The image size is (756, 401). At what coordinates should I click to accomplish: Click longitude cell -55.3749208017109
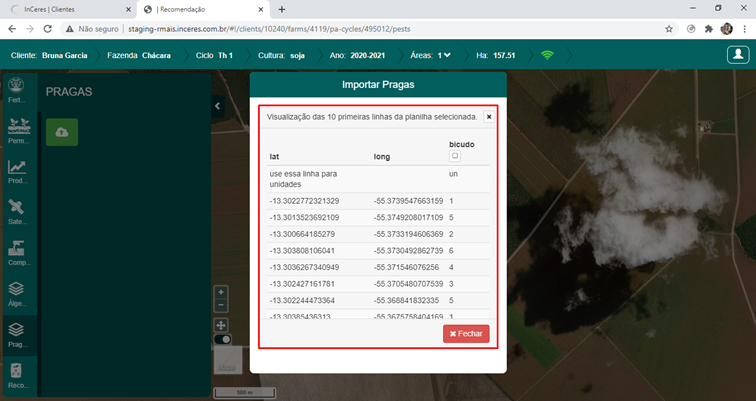[x=408, y=217]
